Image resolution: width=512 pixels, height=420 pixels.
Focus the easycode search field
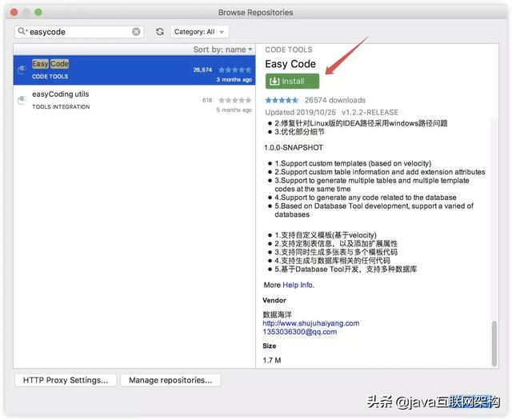(79, 32)
